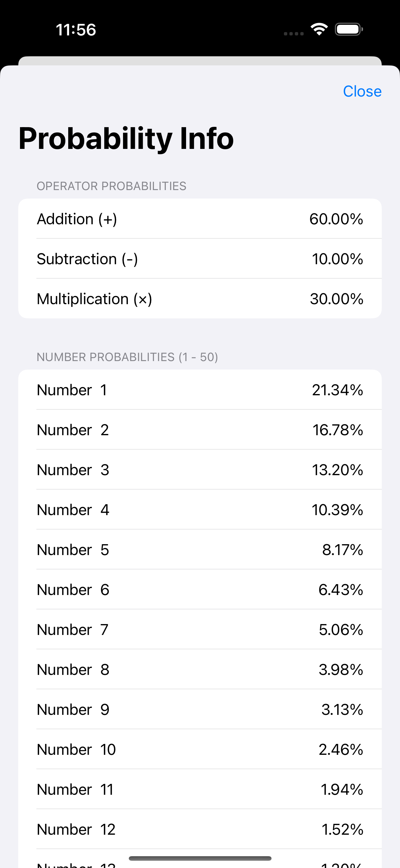
Task: Tap the Number 2 probability row
Action: coord(200,430)
